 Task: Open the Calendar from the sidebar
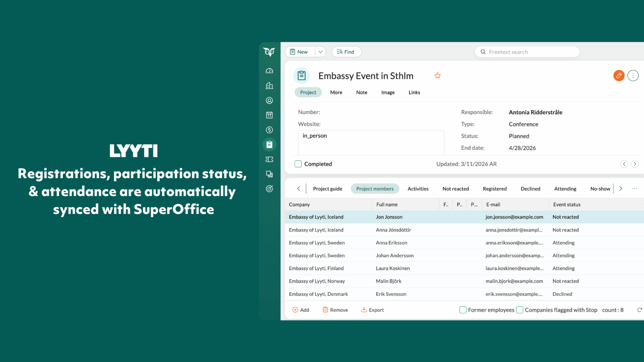[269, 115]
